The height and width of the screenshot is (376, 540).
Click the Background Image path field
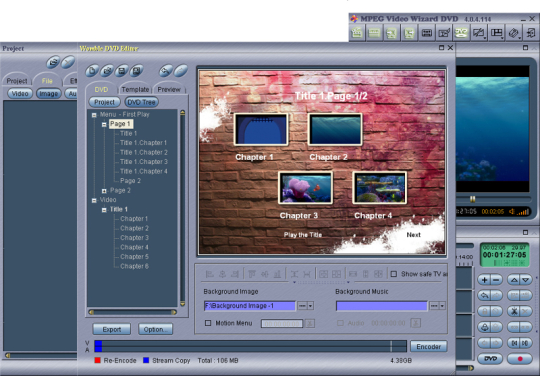(250, 306)
